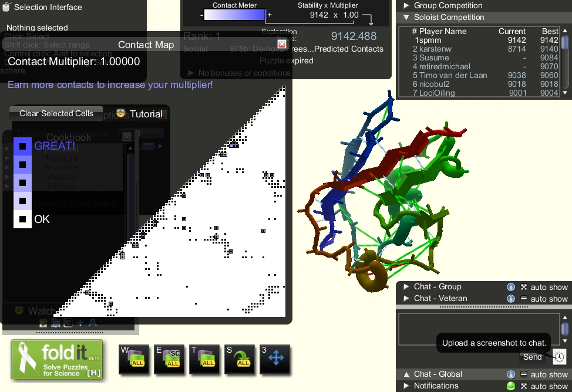
Task: Toggle auto show for Notifications
Action: tap(524, 386)
